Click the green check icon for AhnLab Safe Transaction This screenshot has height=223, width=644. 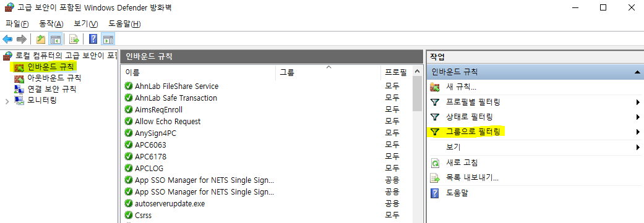point(129,98)
